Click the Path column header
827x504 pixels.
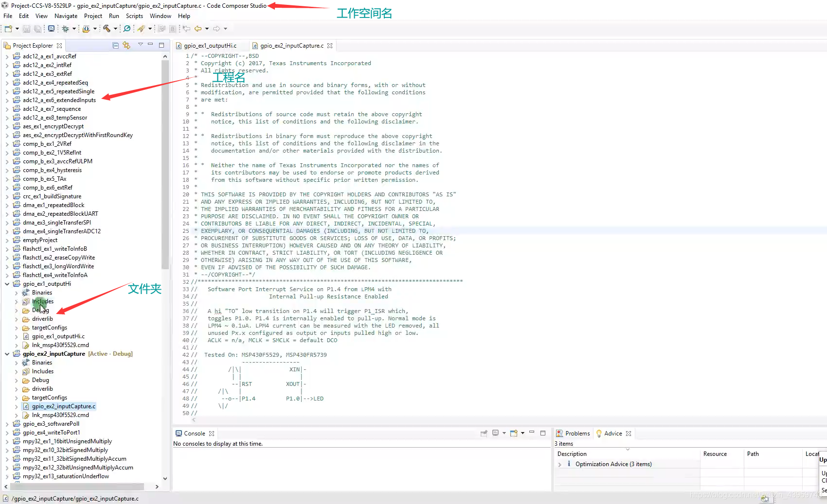pos(773,454)
